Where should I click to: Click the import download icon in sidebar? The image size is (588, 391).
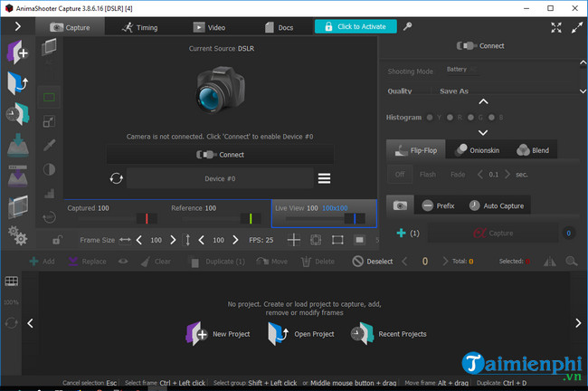point(17,145)
